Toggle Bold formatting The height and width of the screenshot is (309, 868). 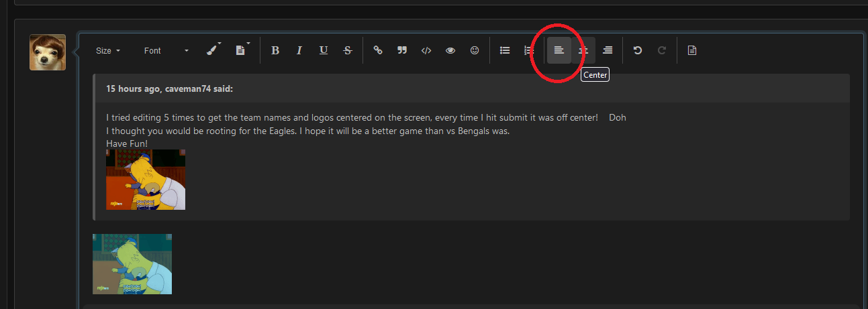[x=275, y=50]
